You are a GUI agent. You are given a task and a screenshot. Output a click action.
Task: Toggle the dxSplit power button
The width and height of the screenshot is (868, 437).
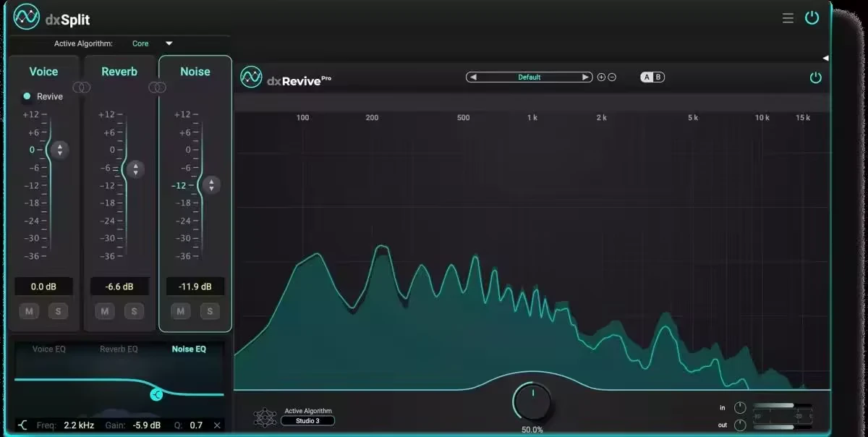click(x=812, y=17)
